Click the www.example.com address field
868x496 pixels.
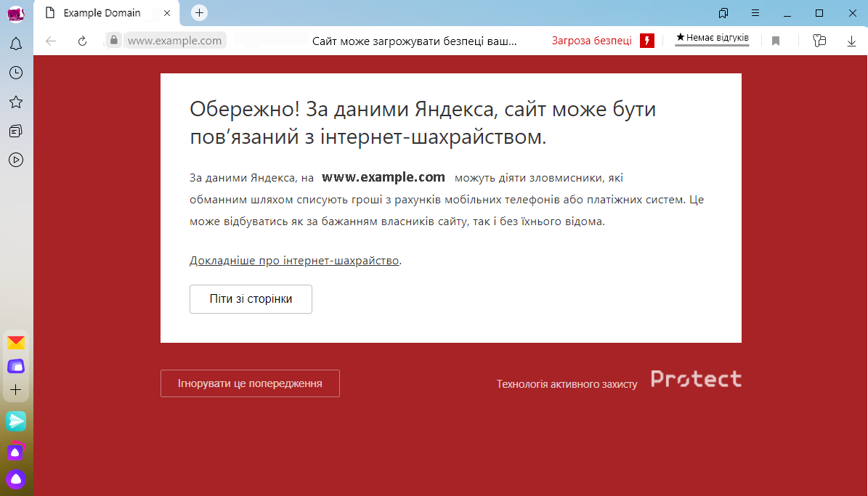174,41
